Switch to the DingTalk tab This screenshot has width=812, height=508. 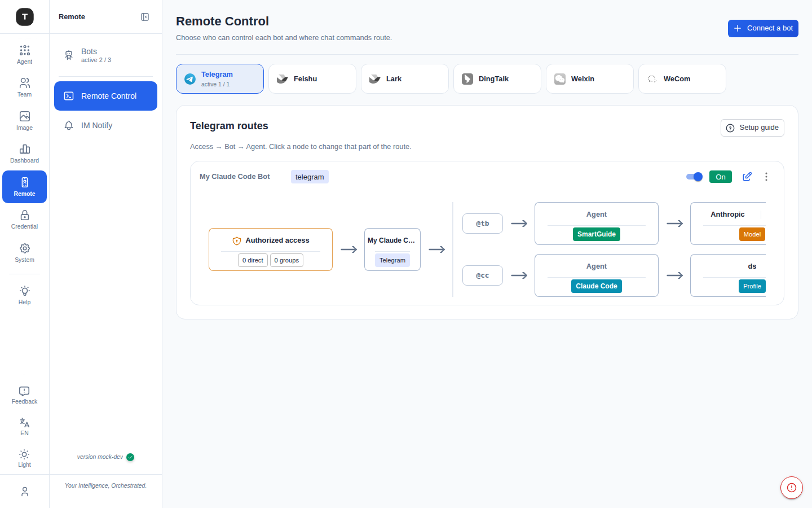497,78
